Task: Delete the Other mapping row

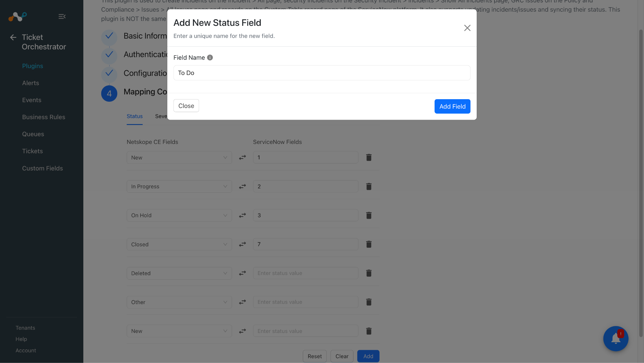Action: point(369,302)
